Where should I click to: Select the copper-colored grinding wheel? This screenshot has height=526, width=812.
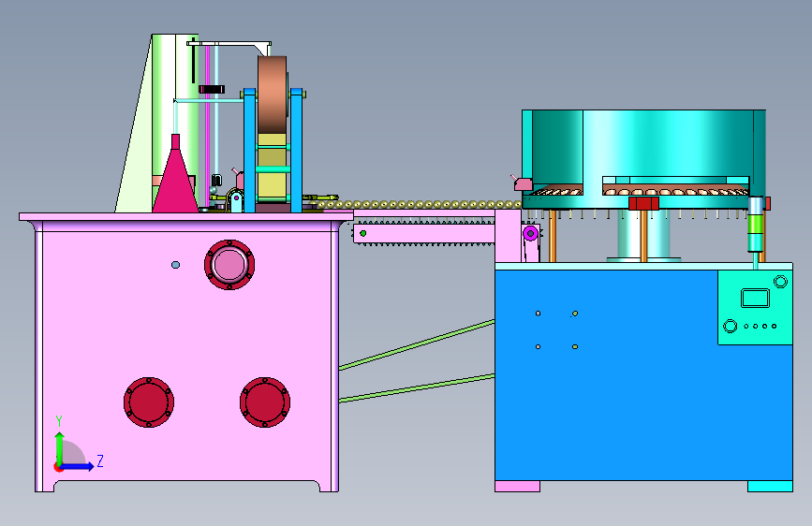point(273,95)
